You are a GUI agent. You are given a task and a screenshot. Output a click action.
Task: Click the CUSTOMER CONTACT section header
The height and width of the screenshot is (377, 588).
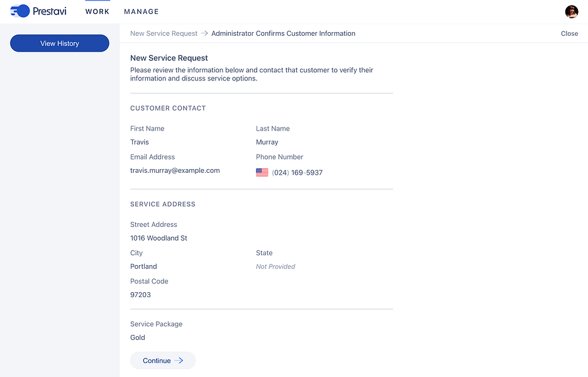tap(168, 108)
